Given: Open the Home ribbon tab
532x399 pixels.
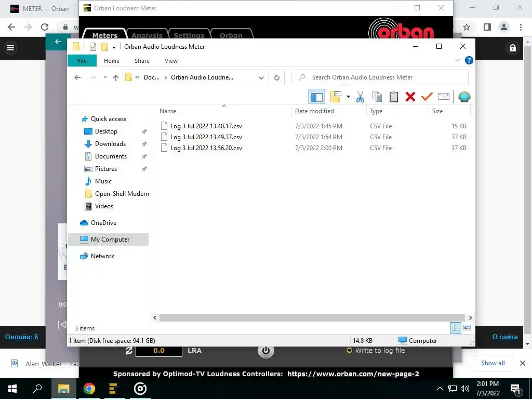Looking at the screenshot, I should 112,61.
